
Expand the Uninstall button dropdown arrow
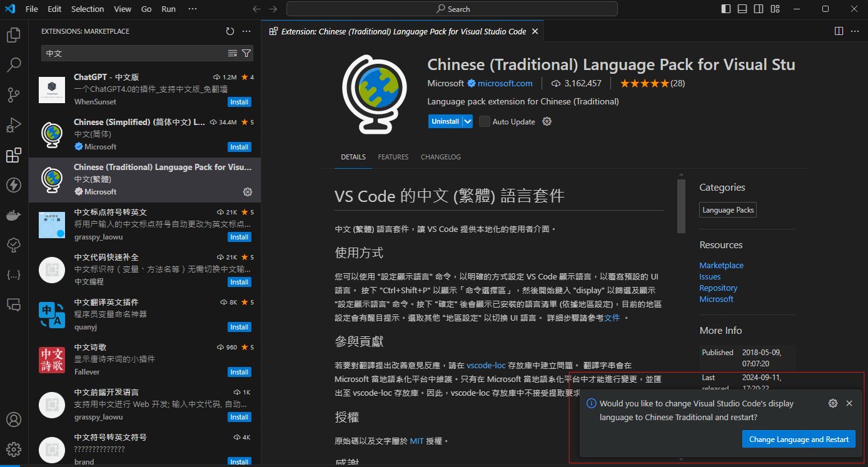[x=467, y=121]
